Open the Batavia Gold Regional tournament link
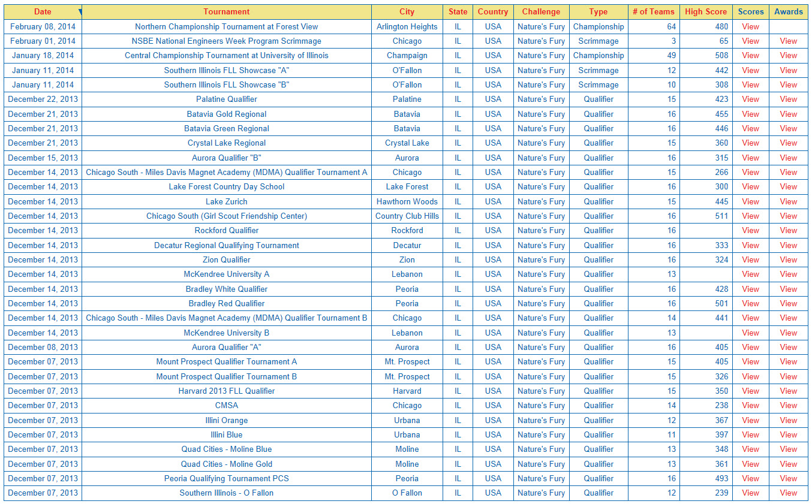The width and height of the screenshot is (812, 504). coord(226,114)
